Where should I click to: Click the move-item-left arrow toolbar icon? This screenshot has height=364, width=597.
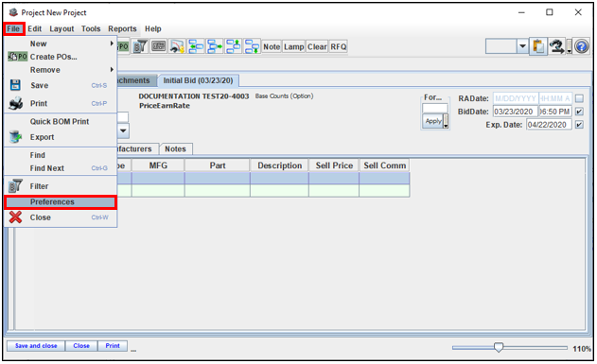(x=196, y=46)
